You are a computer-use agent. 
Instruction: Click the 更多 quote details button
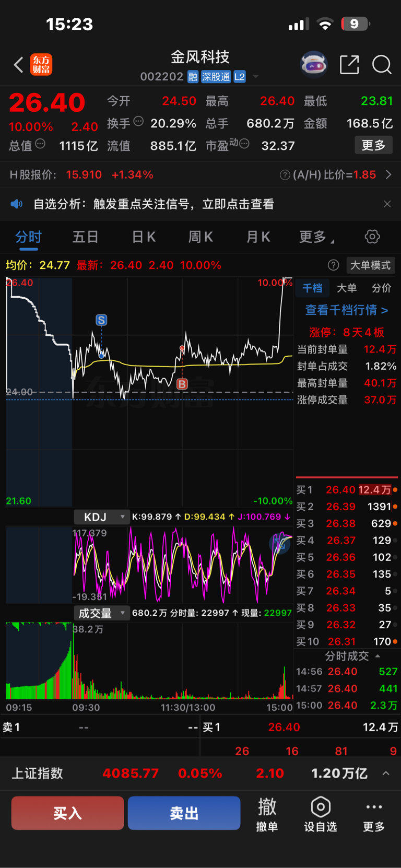click(374, 145)
